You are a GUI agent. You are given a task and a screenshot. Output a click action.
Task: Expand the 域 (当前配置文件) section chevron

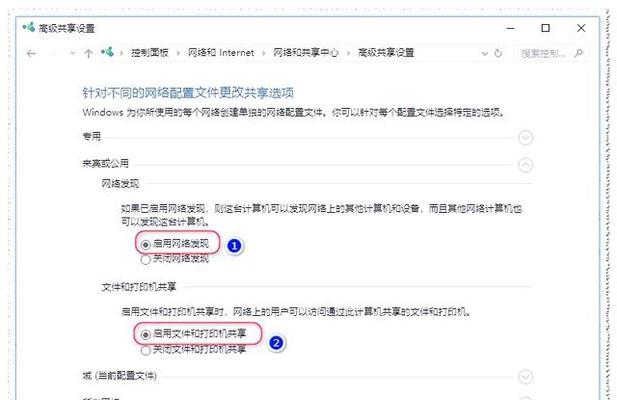point(525,377)
